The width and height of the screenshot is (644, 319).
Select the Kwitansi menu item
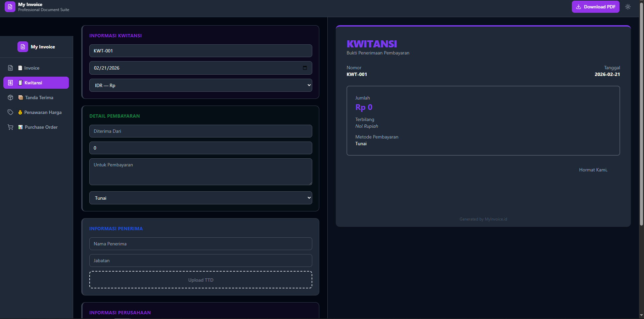coord(36,83)
